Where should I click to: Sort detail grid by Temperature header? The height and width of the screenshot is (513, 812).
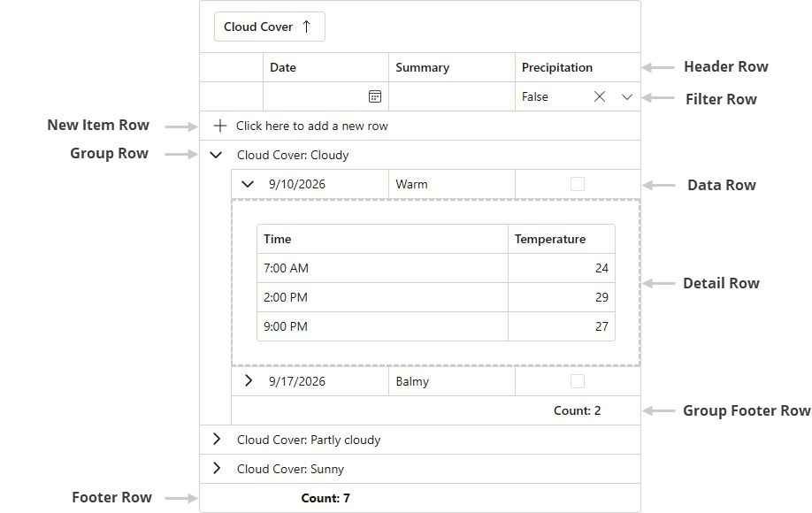562,239
